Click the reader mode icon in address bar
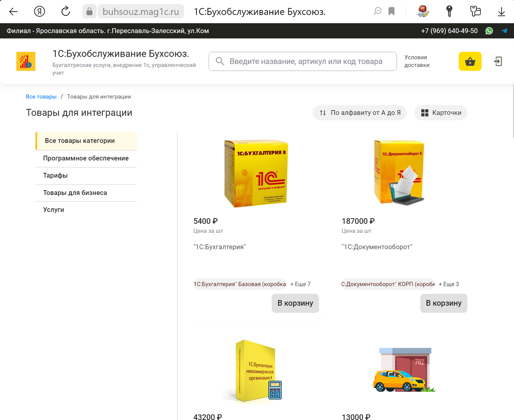 (x=377, y=12)
